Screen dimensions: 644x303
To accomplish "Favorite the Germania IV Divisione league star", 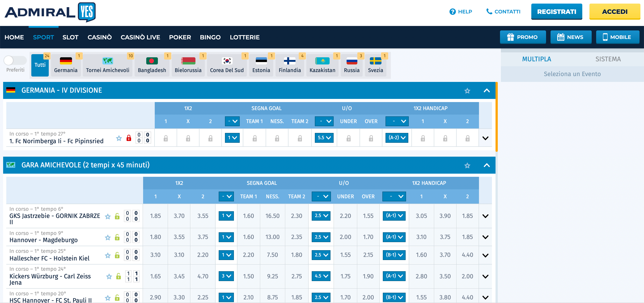I will tap(467, 91).
